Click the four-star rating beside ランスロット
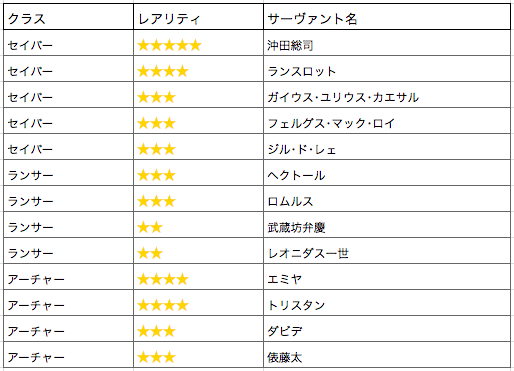Image resolution: width=514 pixels, height=371 pixels. (x=198, y=69)
